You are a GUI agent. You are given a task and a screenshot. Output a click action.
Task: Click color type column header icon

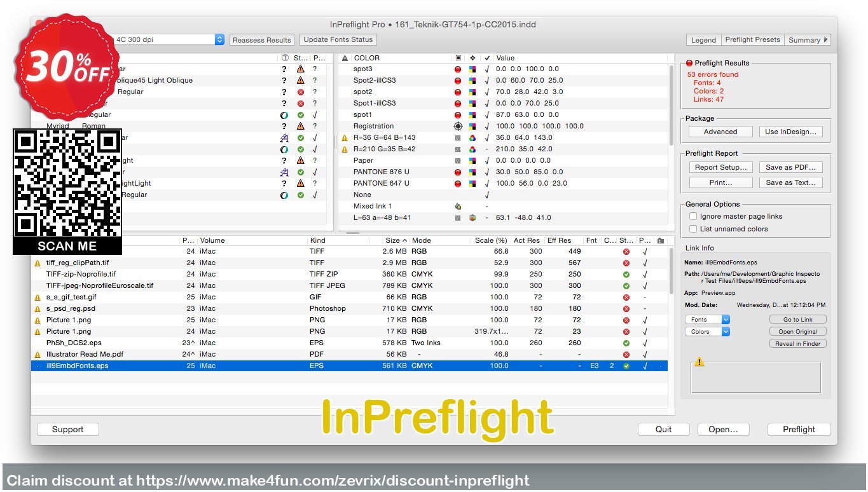tap(458, 58)
